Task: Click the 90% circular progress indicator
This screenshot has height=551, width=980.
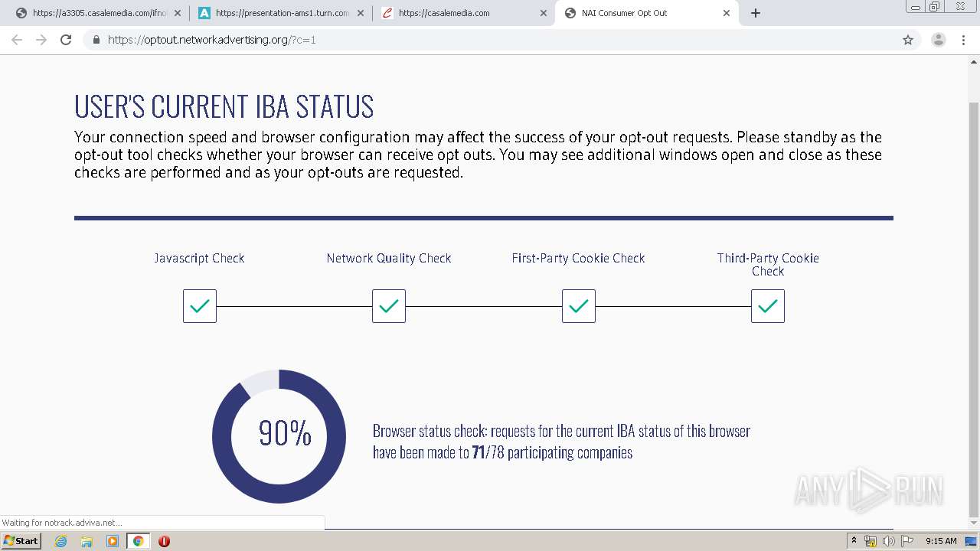Action: [279, 436]
